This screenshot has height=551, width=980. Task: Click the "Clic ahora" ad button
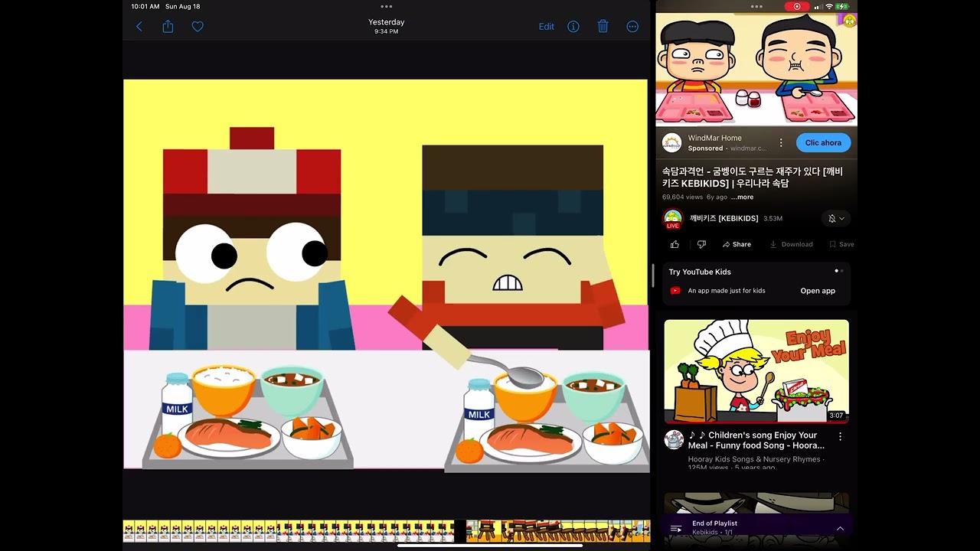823,143
